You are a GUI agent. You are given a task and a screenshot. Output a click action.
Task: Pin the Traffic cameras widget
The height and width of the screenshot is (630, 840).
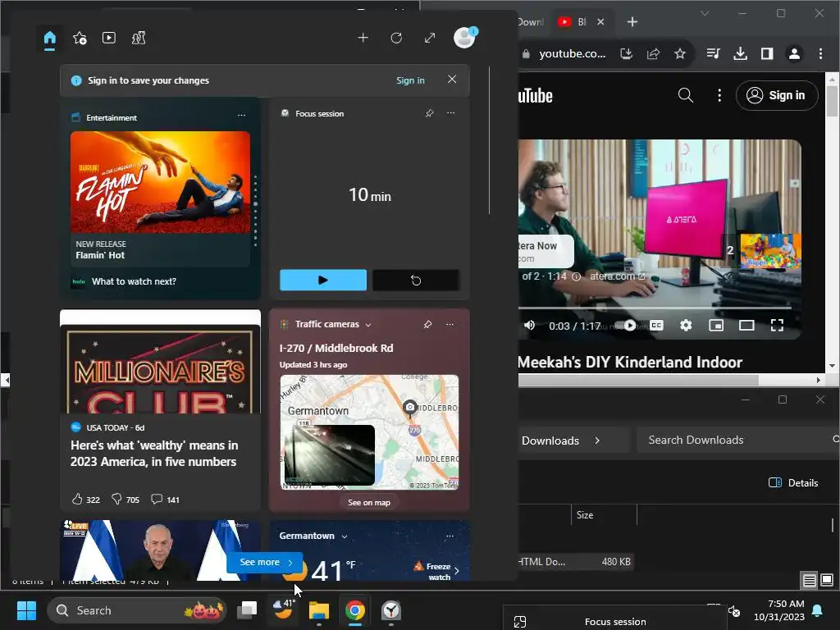point(427,324)
